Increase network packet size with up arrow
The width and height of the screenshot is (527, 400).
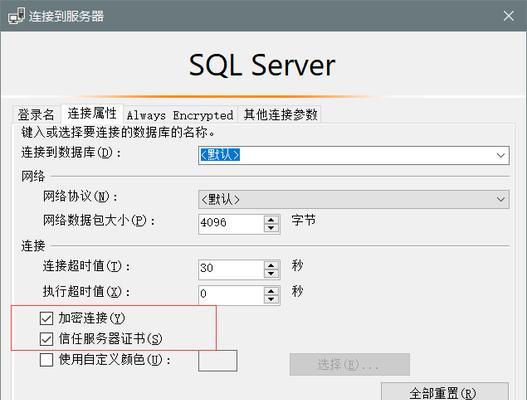[271, 220]
